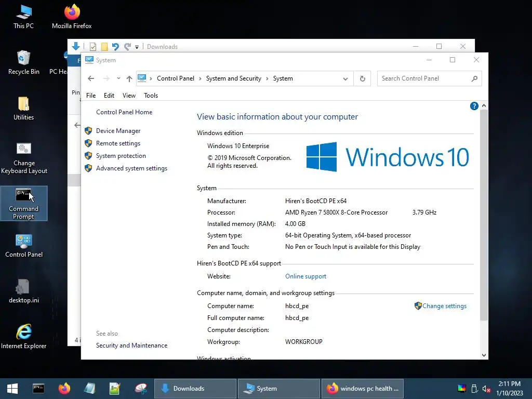Expand address bar history dropdown

[x=345, y=79]
